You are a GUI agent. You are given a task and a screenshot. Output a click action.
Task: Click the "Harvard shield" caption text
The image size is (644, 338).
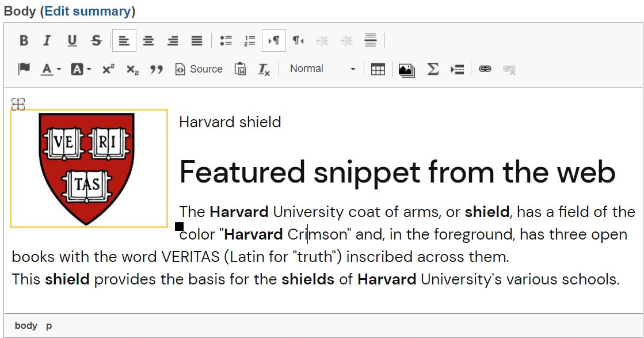pyautogui.click(x=230, y=122)
